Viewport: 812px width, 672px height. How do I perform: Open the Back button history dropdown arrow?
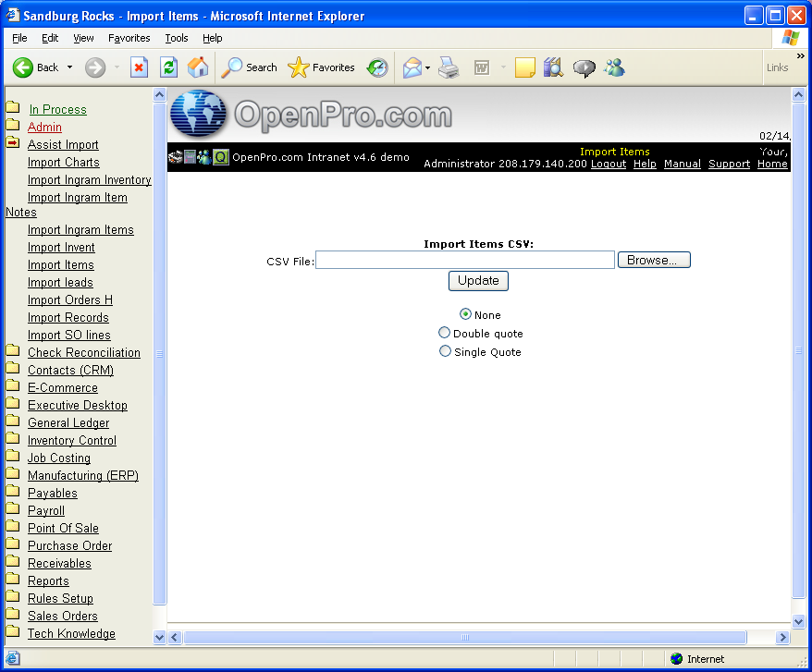click(69, 67)
